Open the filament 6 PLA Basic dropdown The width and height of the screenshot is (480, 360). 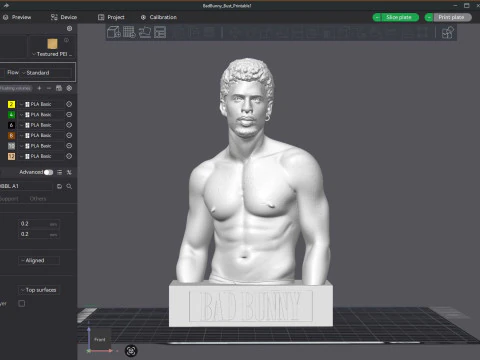41,125
